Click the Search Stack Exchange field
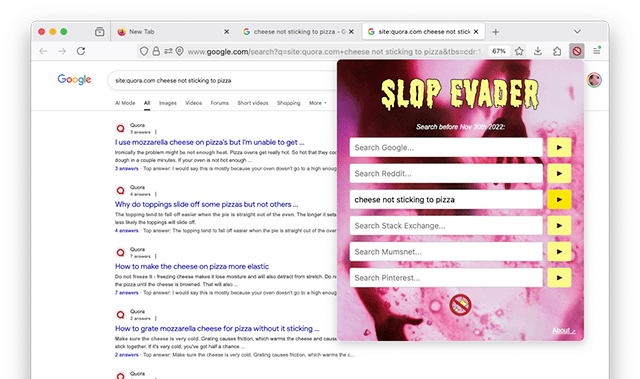Viewport: 640px width, 379px height. pyautogui.click(x=446, y=226)
